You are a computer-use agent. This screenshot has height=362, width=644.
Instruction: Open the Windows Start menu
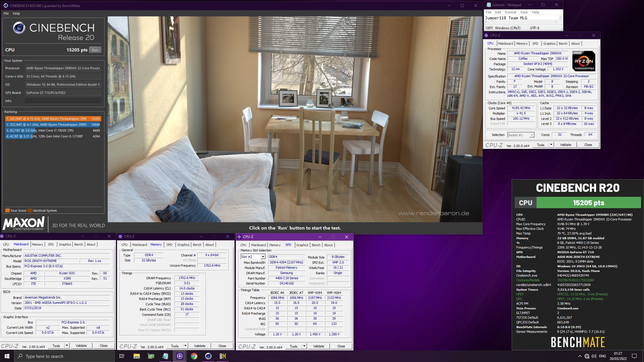point(7,356)
